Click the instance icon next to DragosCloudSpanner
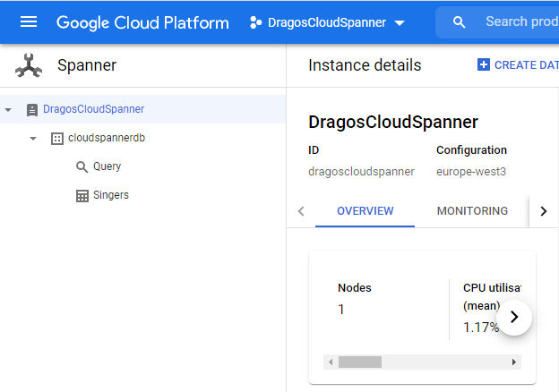 32,110
